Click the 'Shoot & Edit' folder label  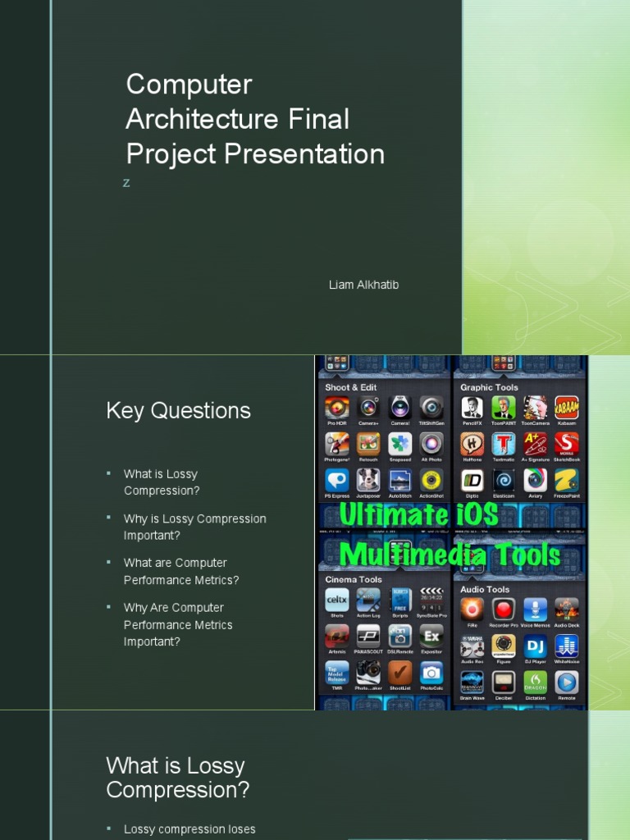pyautogui.click(x=350, y=387)
